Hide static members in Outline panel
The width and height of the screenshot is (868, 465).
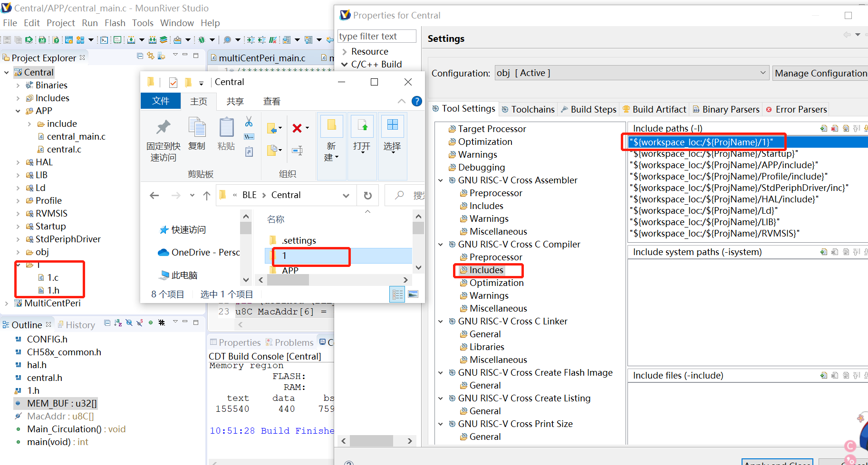[140, 323]
